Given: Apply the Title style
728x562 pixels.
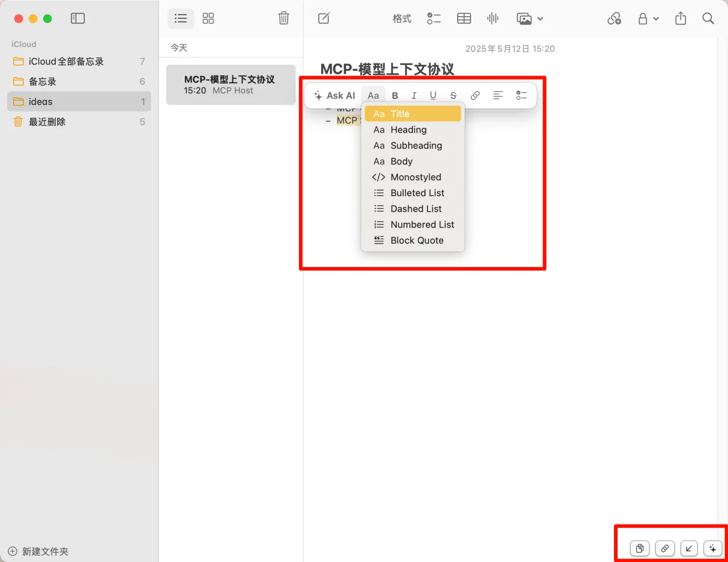Looking at the screenshot, I should pos(413,114).
